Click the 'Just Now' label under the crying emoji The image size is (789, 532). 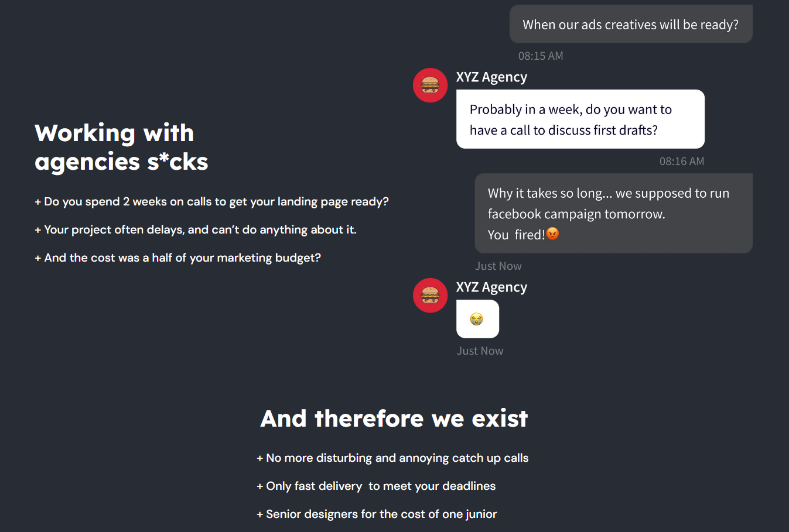point(480,351)
